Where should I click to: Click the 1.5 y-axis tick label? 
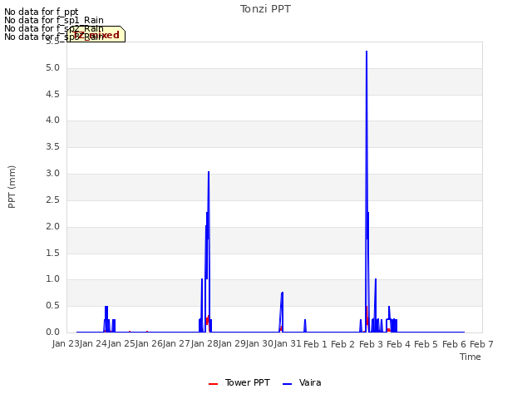point(52,253)
